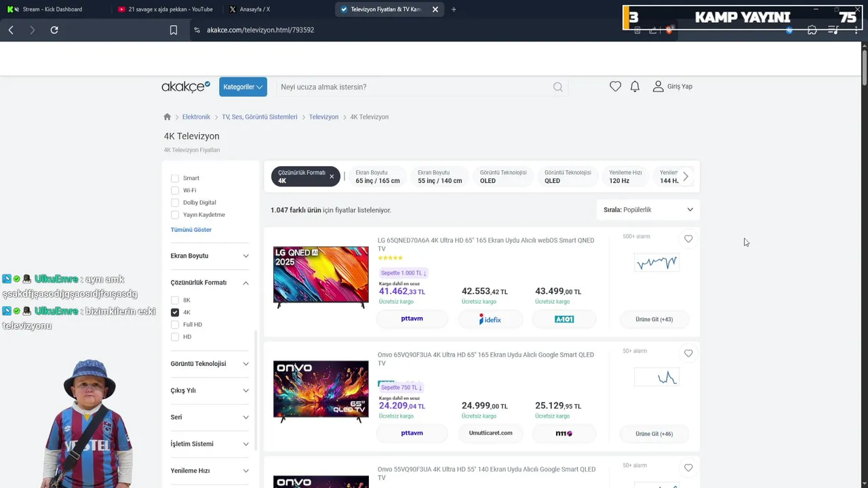
Task: Switch to the Stream - Kick Dashboard tab
Action: pos(52,9)
